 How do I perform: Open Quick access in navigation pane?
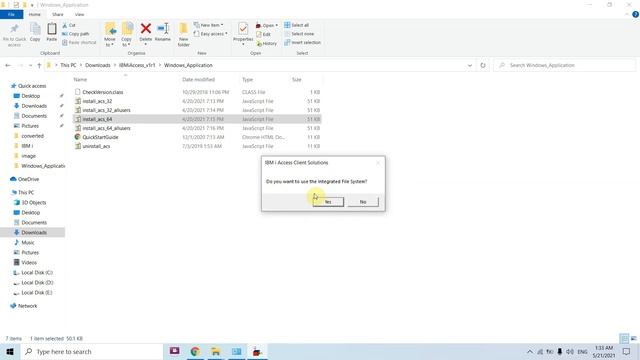[x=32, y=86]
